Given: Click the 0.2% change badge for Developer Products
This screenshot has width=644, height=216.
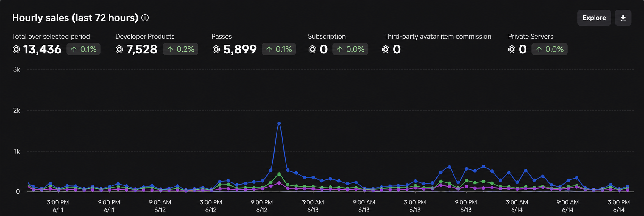Looking at the screenshot, I should pos(180,49).
